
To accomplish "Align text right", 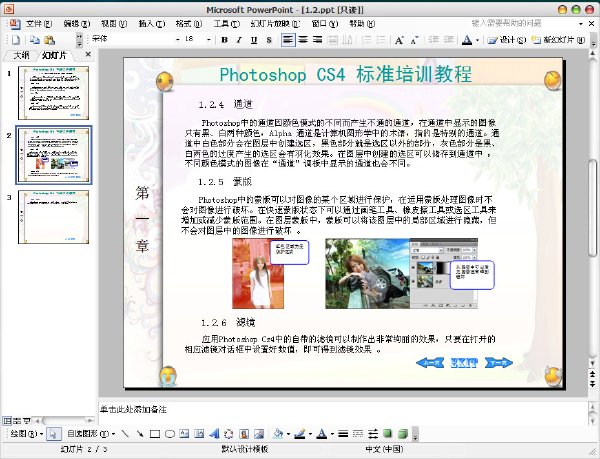I will pos(318,40).
